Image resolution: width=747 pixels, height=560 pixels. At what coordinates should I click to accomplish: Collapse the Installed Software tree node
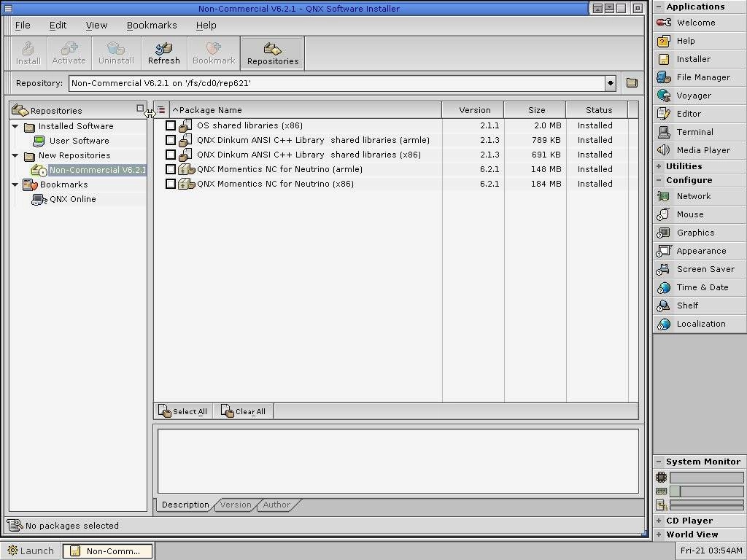point(15,127)
